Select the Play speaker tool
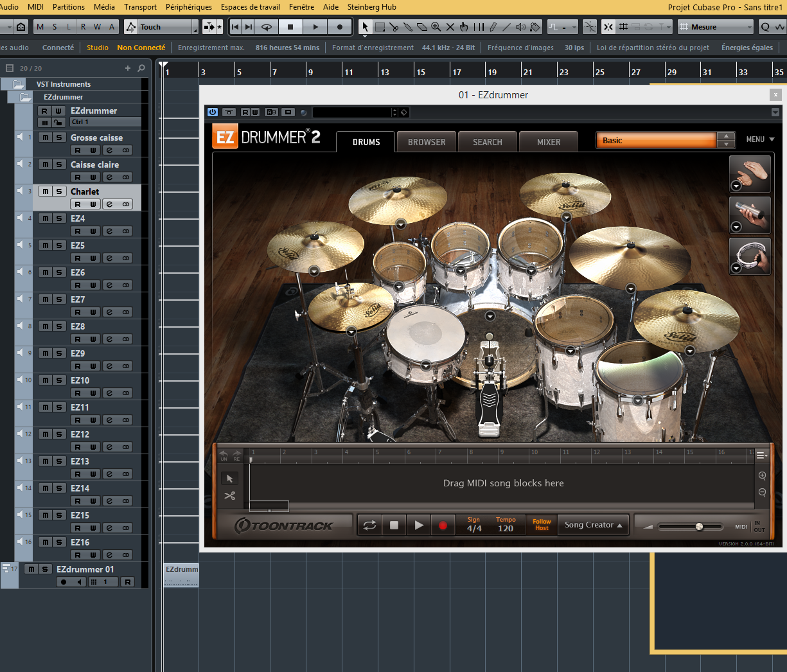The image size is (787, 672). point(521,27)
